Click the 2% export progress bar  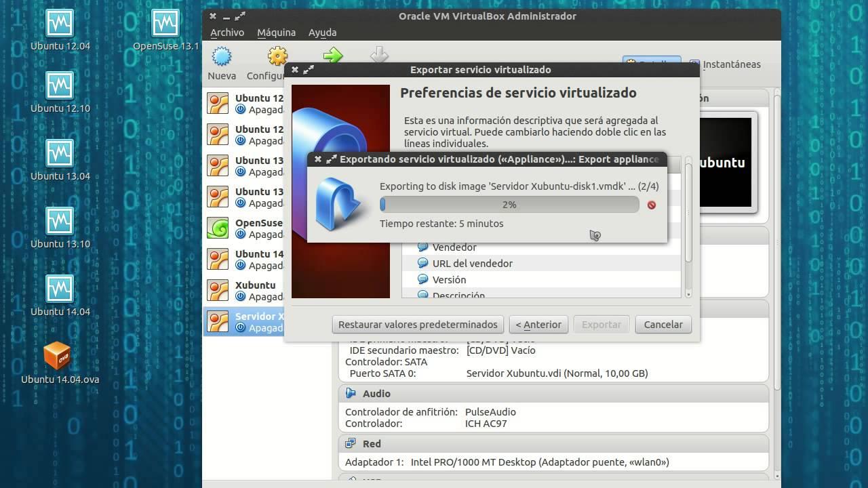click(x=509, y=205)
